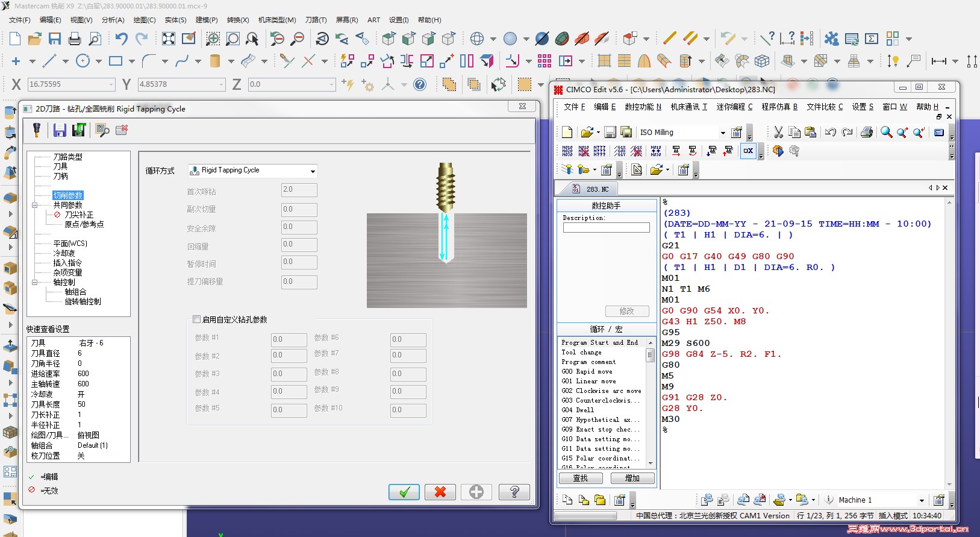The width and height of the screenshot is (980, 537).
Task: Open the 数控功能 N menu in CIMCO
Action: [643, 107]
